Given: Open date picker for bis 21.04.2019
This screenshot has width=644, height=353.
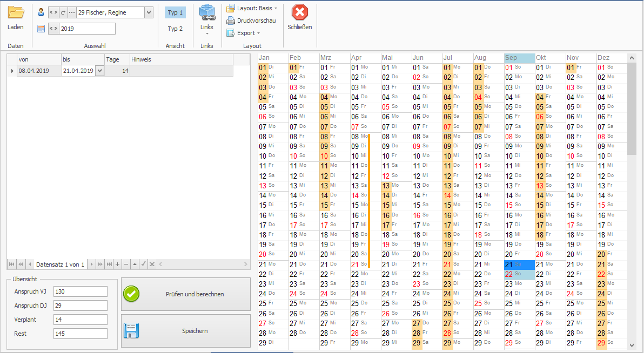Looking at the screenshot, I should (99, 71).
